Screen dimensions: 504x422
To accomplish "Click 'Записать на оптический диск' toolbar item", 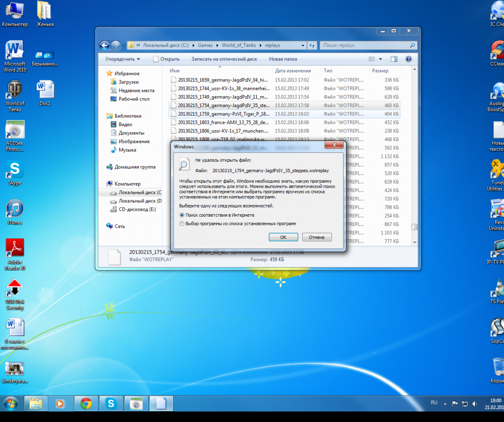I will coord(224,59).
